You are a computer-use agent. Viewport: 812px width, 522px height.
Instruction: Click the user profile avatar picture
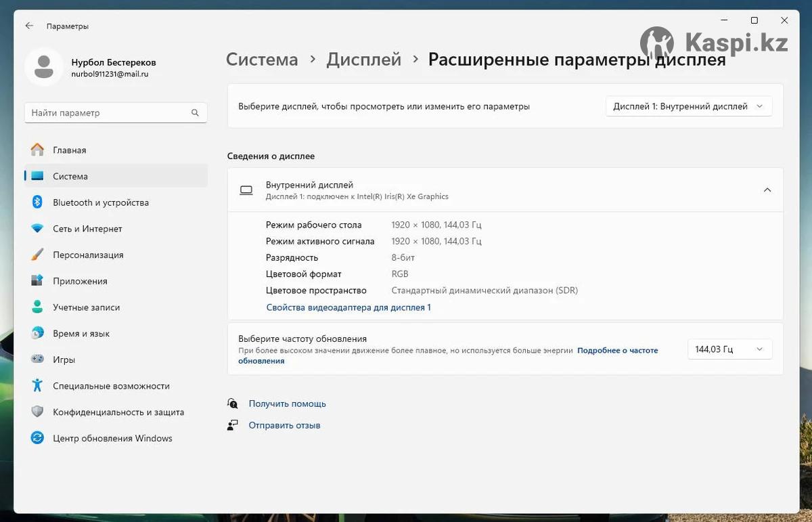click(44, 67)
